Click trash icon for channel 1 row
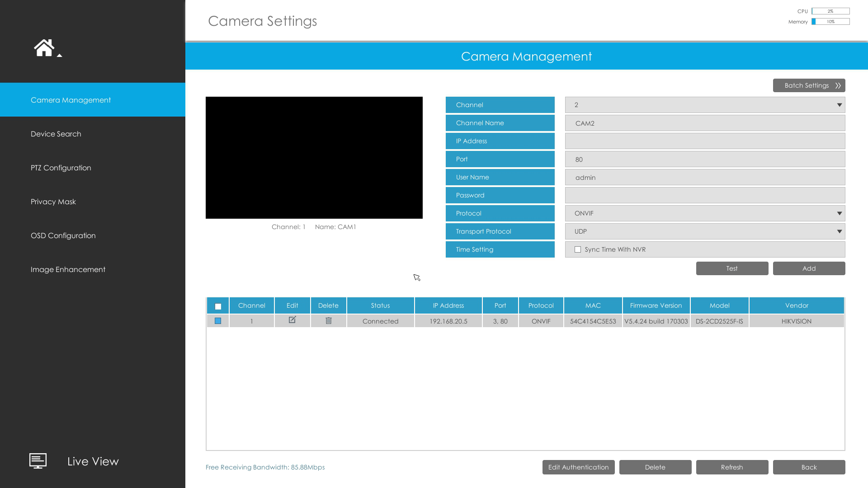 (329, 320)
